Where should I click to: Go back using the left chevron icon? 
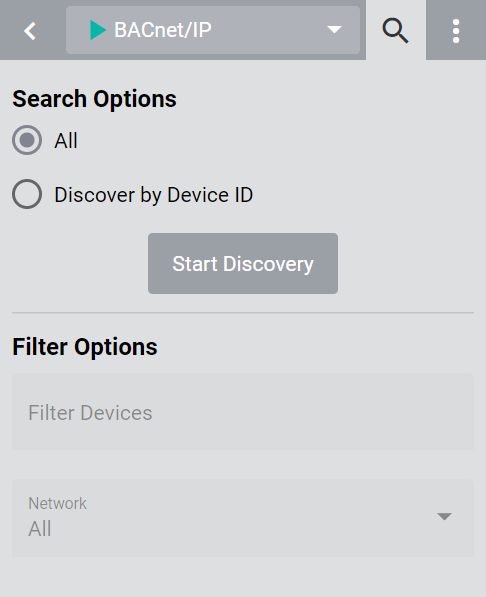coord(30,30)
